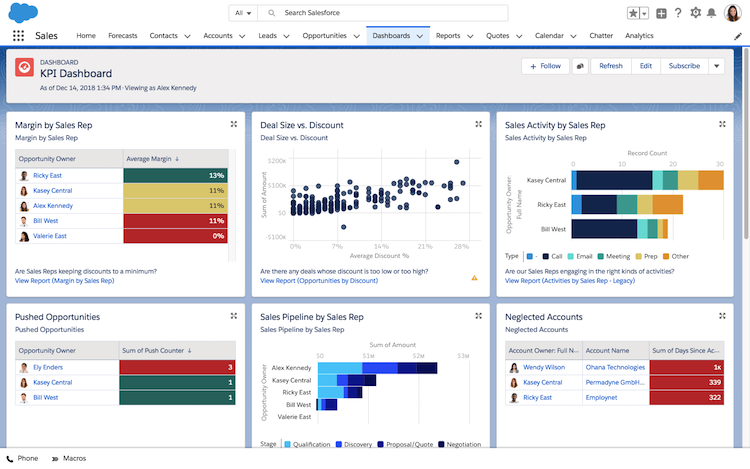This screenshot has width=750, height=469.
Task: Click the Refresh dashboard button
Action: pos(610,66)
